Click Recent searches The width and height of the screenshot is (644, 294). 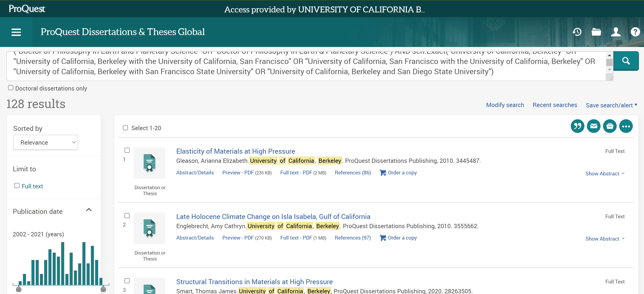click(555, 105)
